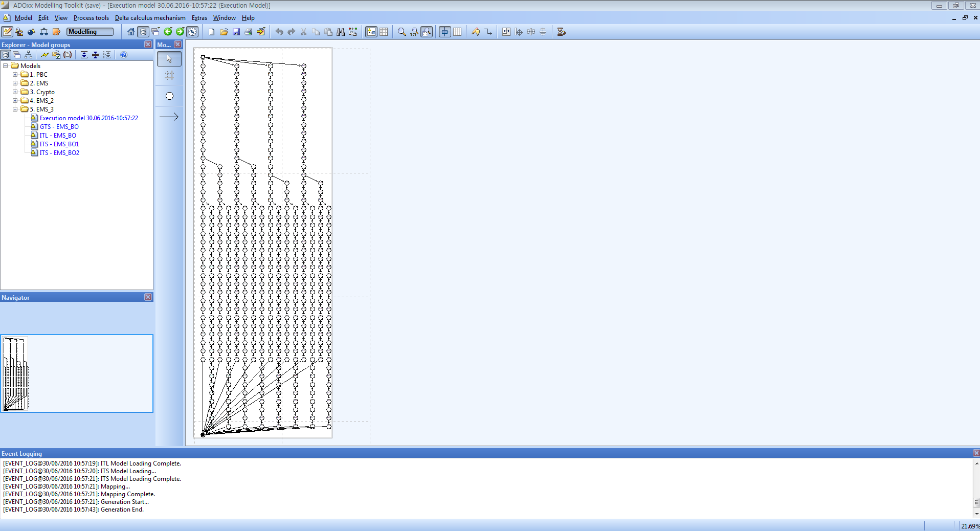Select Execution model 30.06.2016-10:57:22 in tree
This screenshot has width=980, height=531.
tap(89, 118)
